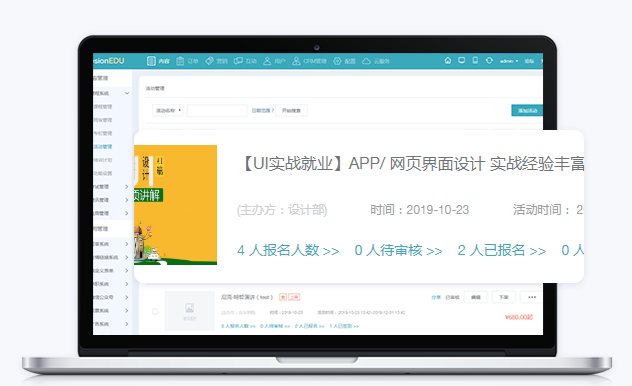
Task: Click the teal add activity button
Action: (527, 110)
